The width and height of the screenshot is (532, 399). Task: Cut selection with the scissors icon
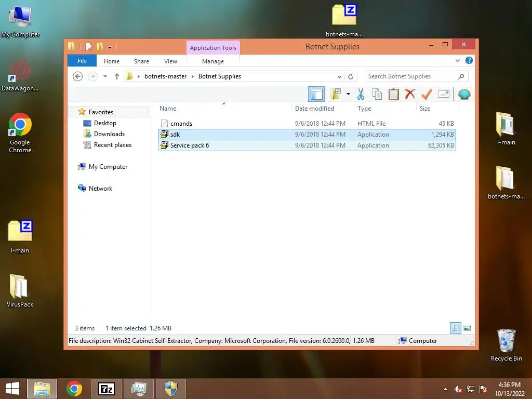tap(361, 94)
